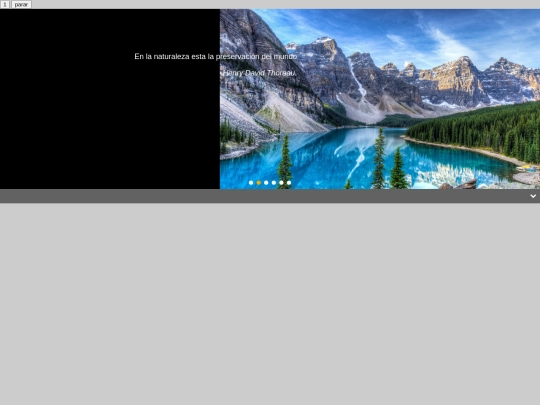Jump to the fourth slide dot
The width and height of the screenshot is (540, 405).
click(x=274, y=183)
